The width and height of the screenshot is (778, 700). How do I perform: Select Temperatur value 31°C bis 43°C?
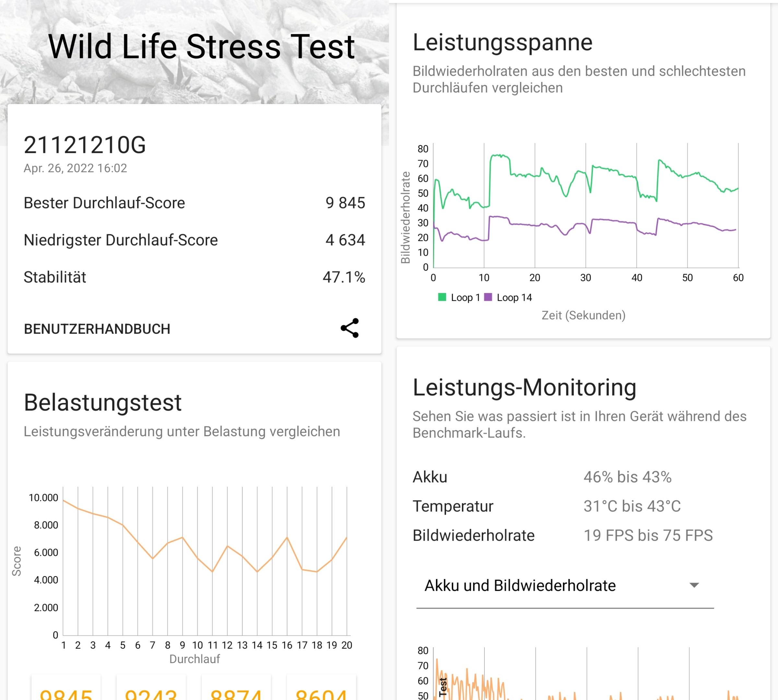point(632,506)
